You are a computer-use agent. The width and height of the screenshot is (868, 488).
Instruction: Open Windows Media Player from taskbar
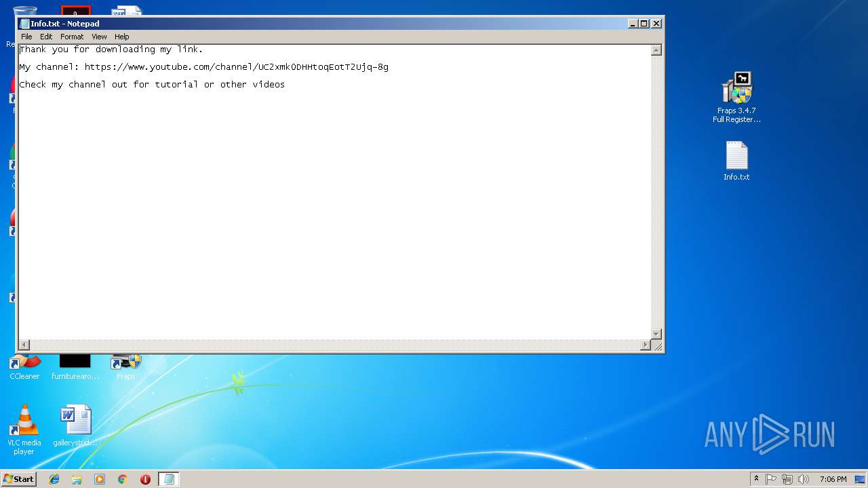point(100,479)
